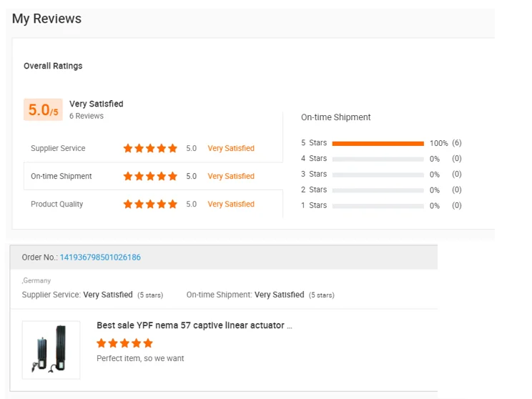Click the Very Satisfied label beside Product Quality
The height and width of the screenshot is (399, 532).
point(231,204)
